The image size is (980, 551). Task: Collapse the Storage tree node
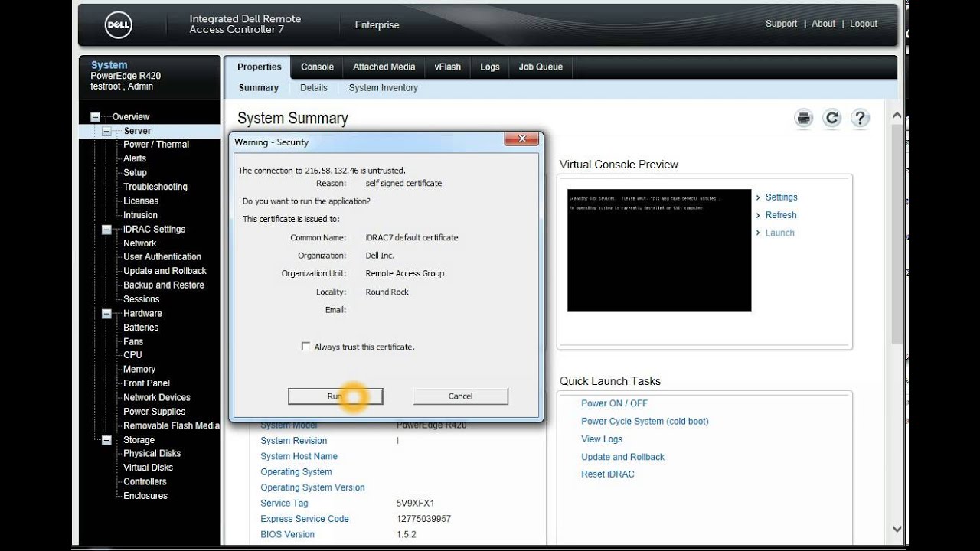tap(108, 440)
